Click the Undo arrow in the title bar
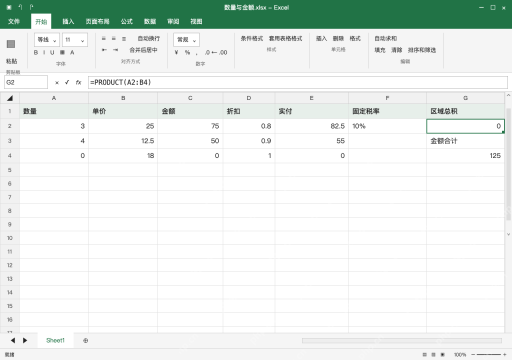 click(20, 7)
